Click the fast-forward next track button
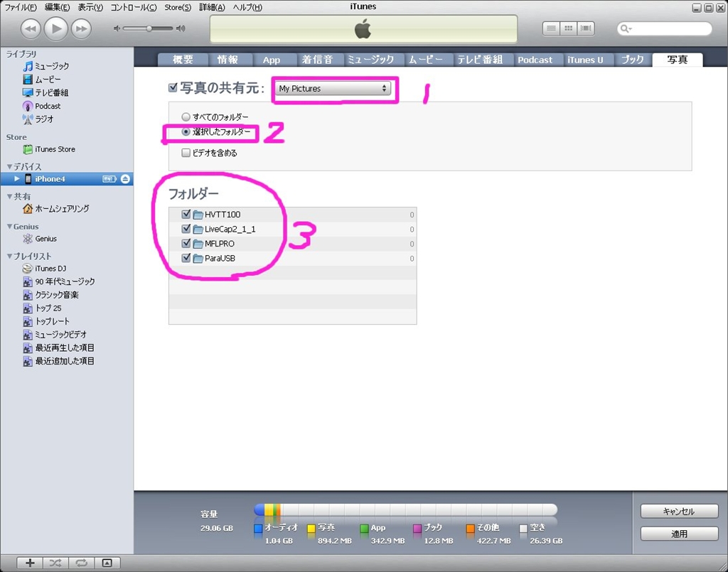The height and width of the screenshot is (572, 728). [81, 28]
